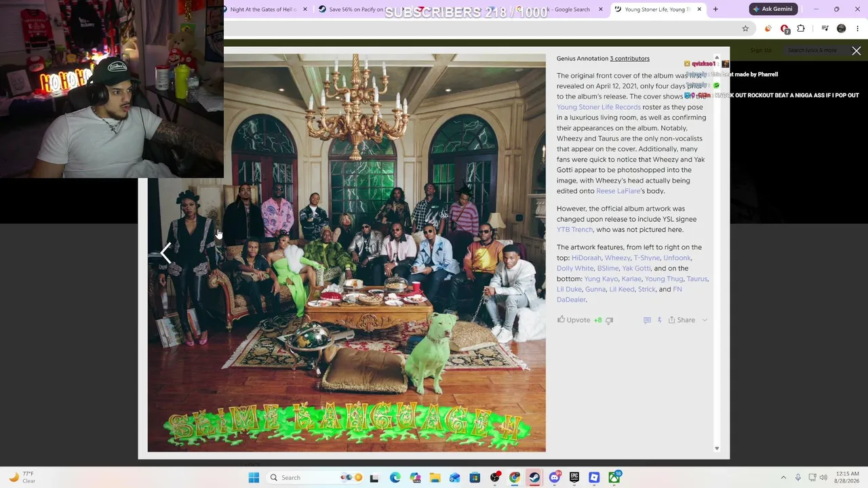
Task: Open the Lil Duke link
Action: (x=570, y=289)
